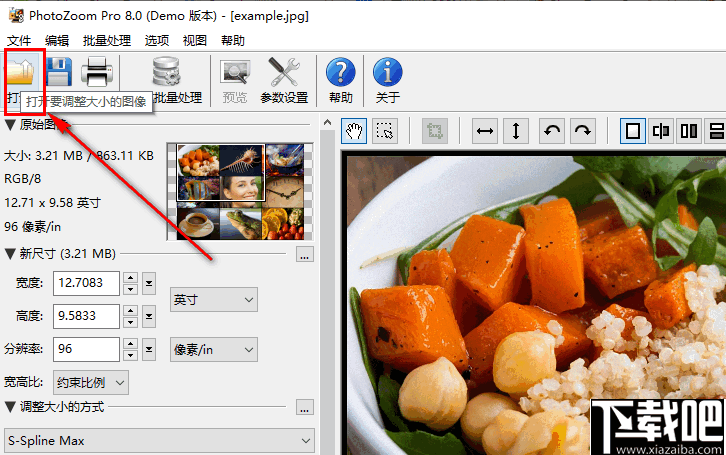Switch to side-by-side preview
Viewport: 726px width, 455px height.
click(689, 131)
